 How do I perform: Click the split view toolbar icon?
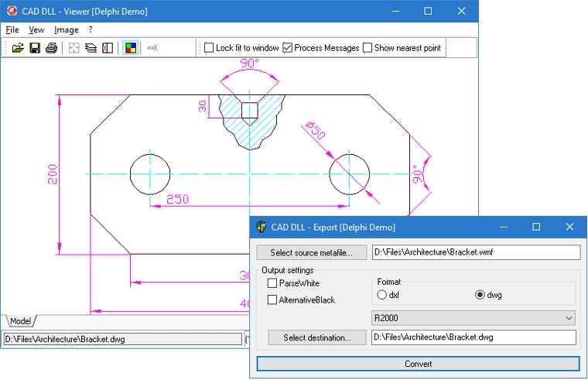(108, 48)
